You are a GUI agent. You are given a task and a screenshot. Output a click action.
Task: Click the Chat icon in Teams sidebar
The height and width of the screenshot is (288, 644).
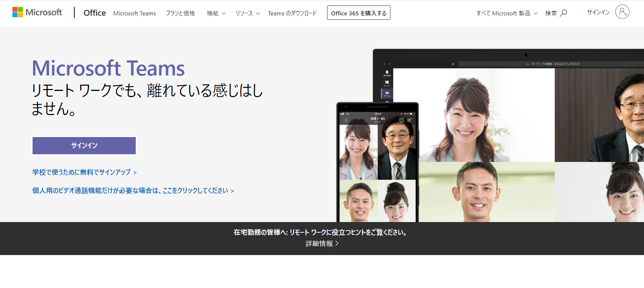tap(387, 83)
